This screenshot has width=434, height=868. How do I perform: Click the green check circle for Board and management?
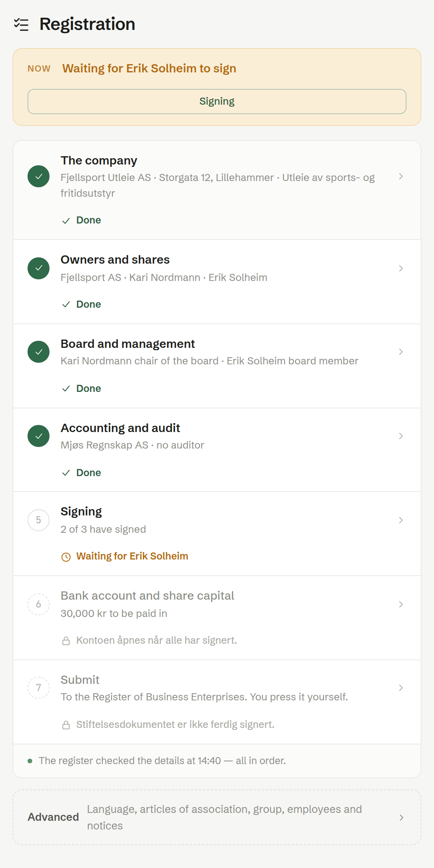click(x=39, y=352)
